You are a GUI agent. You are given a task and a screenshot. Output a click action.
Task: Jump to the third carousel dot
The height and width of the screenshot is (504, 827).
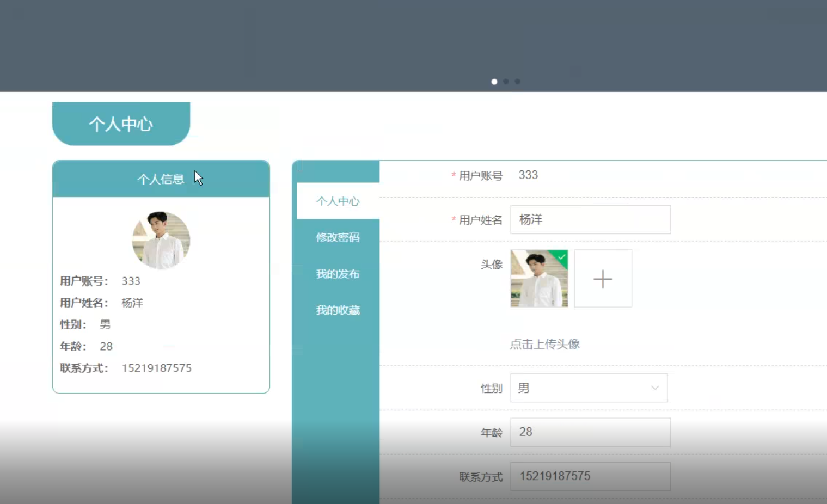[x=517, y=82]
